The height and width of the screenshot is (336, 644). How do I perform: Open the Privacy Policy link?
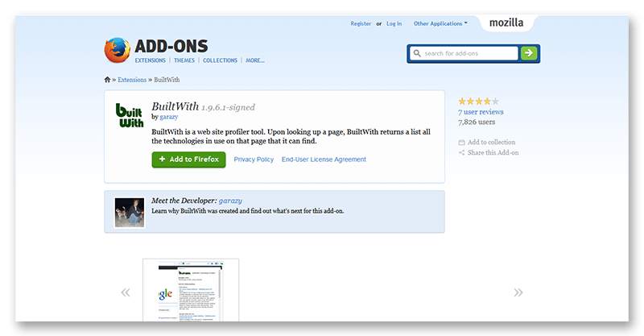tap(254, 160)
